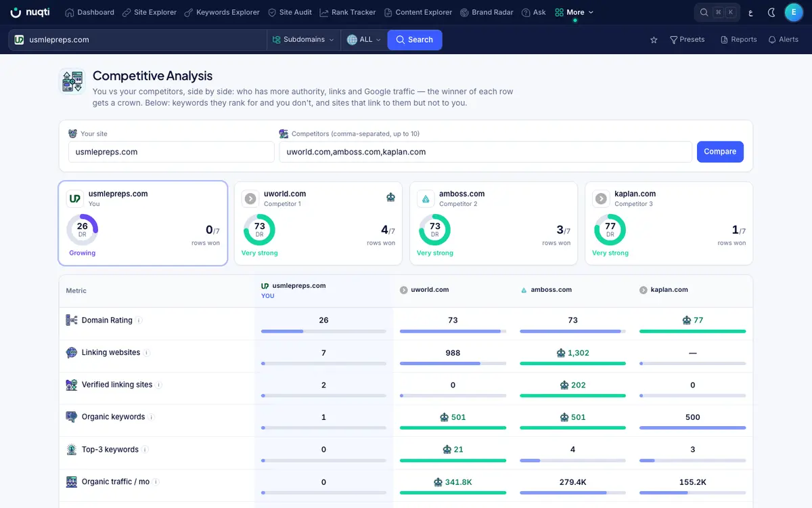Click the nuqti logo
This screenshot has width=812, height=508.
tap(30, 12)
